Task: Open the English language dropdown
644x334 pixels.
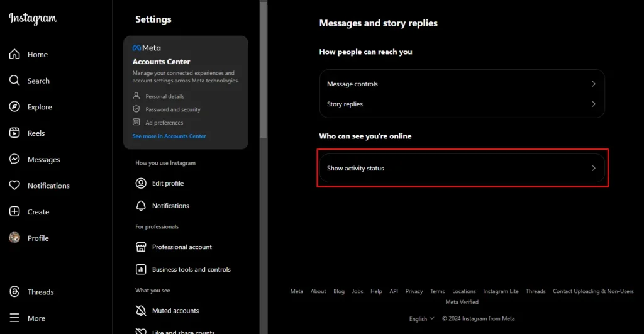Action: [421, 319]
